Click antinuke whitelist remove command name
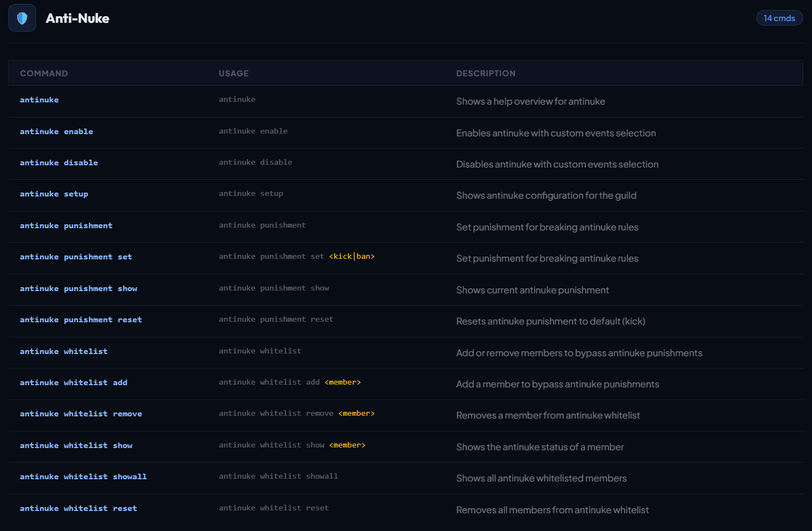The width and height of the screenshot is (812, 531). [x=81, y=414]
